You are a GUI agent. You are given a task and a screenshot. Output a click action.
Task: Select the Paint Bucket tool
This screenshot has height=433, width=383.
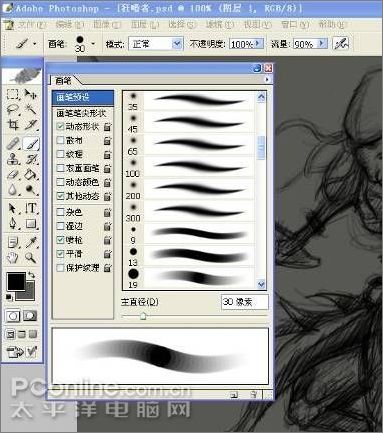point(31,174)
